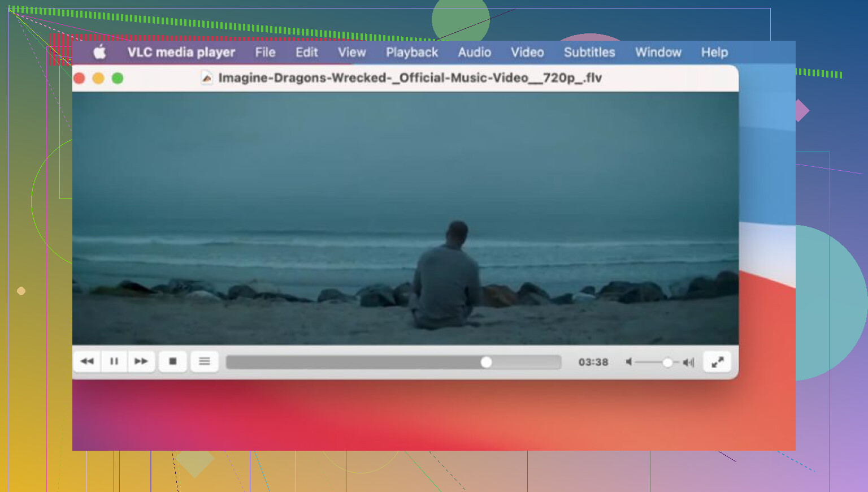
Task: Click the playback position seek bar
Action: pos(393,362)
